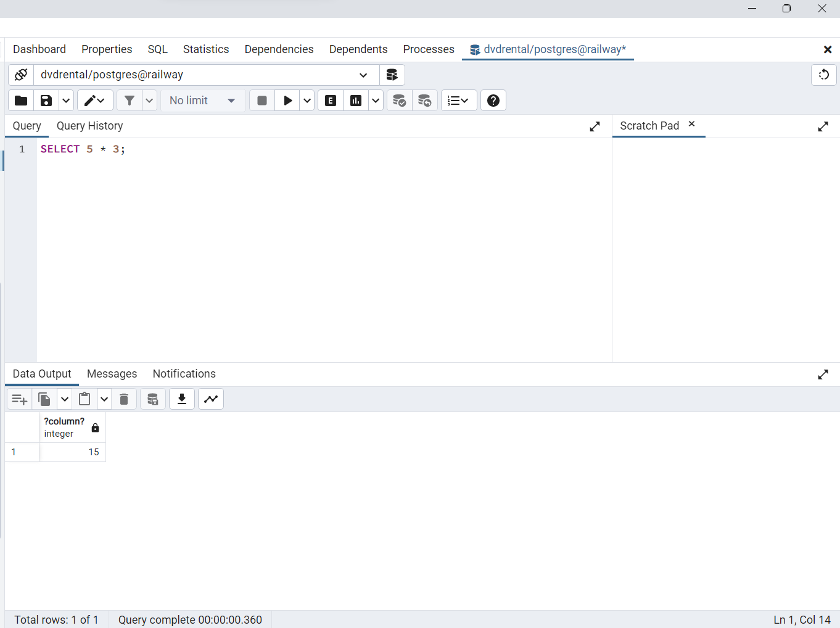Open the Notifications tab
This screenshot has width=840, height=628.
[x=184, y=374]
